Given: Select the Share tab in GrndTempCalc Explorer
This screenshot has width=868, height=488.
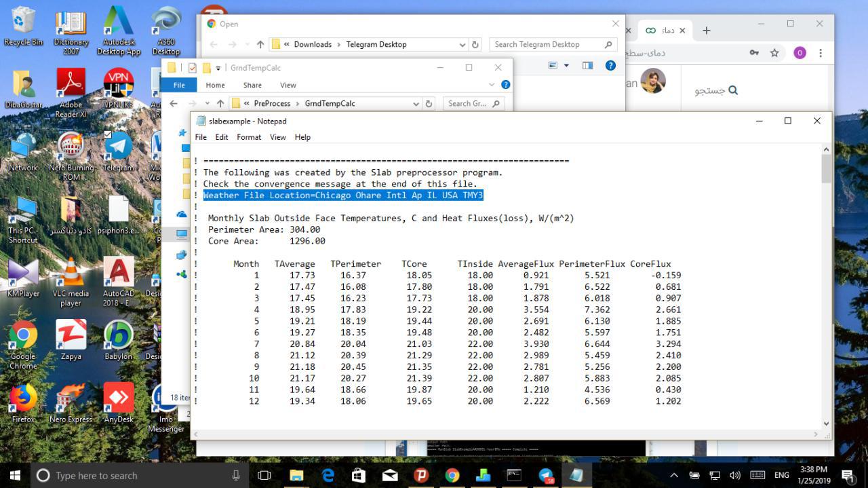Looking at the screenshot, I should [x=252, y=85].
